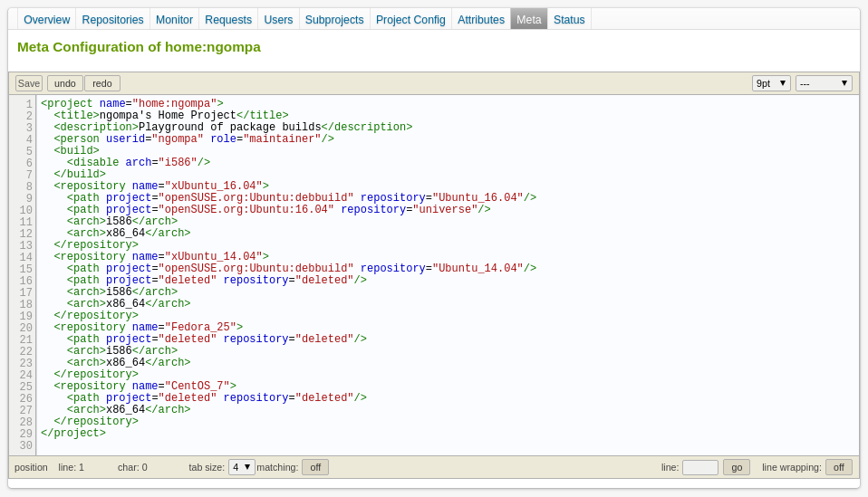
Task: Click repository name "xUbuntu_16.04"
Action: [214, 186]
